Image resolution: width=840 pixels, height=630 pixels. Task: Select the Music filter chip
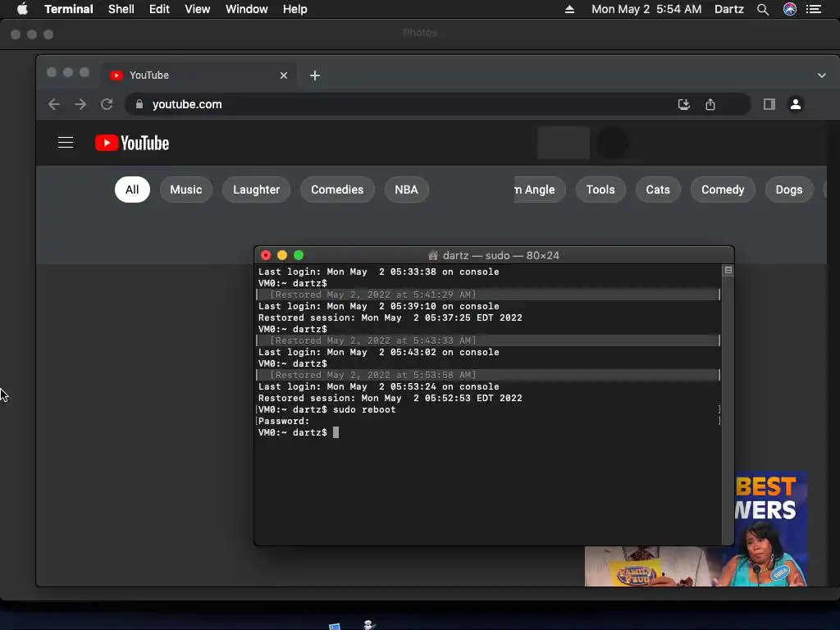click(186, 189)
